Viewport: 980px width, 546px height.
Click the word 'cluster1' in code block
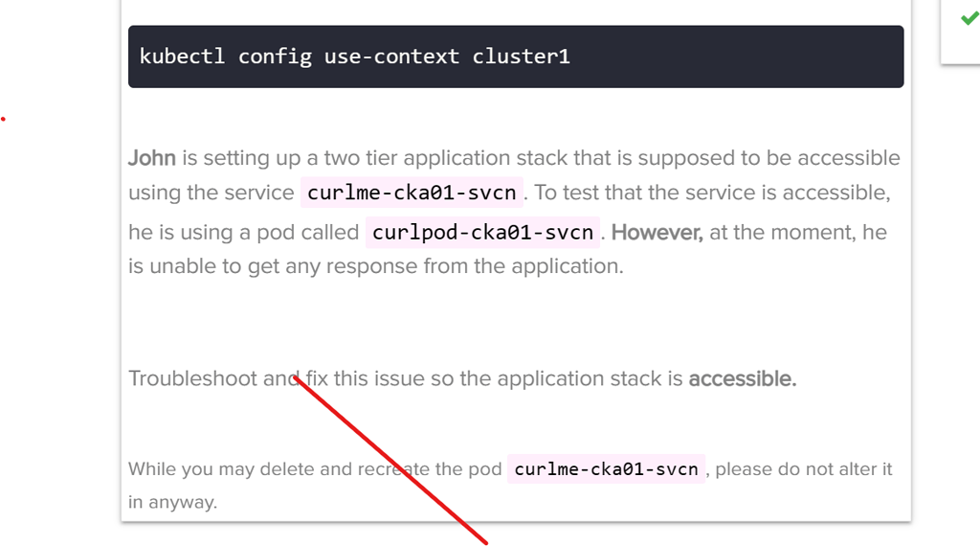coord(521,57)
